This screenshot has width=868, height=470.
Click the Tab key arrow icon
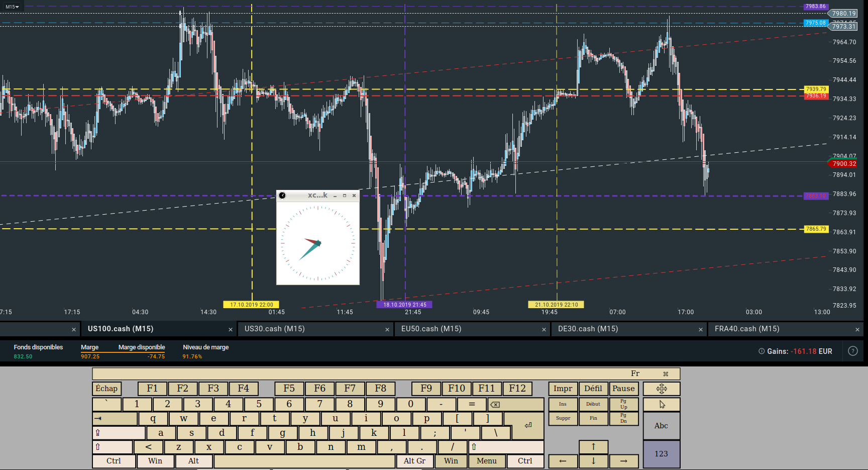98,418
